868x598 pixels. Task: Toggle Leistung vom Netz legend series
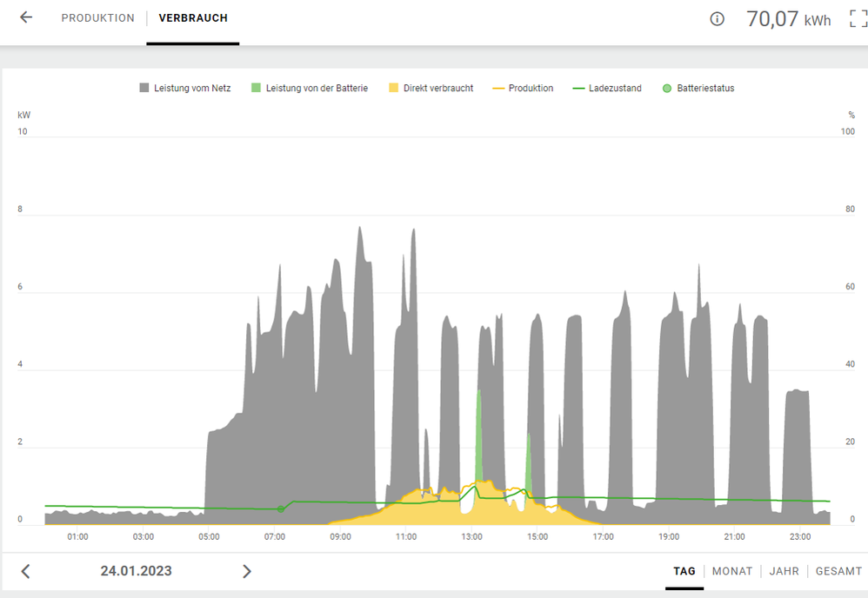[185, 88]
